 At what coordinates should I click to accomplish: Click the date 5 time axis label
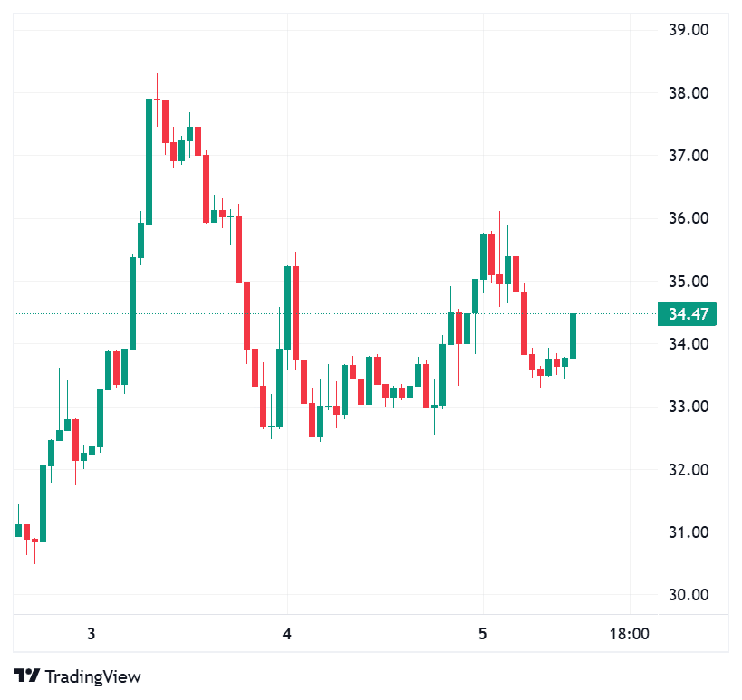pyautogui.click(x=483, y=634)
